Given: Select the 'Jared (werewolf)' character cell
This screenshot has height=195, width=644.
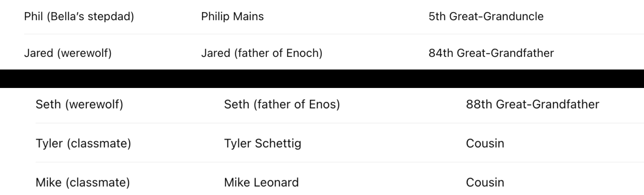Looking at the screenshot, I should coord(68,53).
